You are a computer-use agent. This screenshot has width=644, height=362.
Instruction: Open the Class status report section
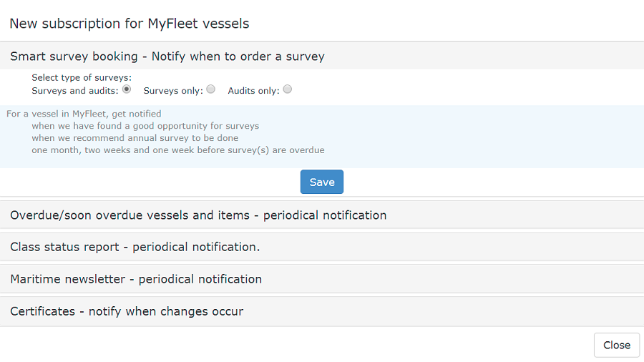tap(135, 247)
